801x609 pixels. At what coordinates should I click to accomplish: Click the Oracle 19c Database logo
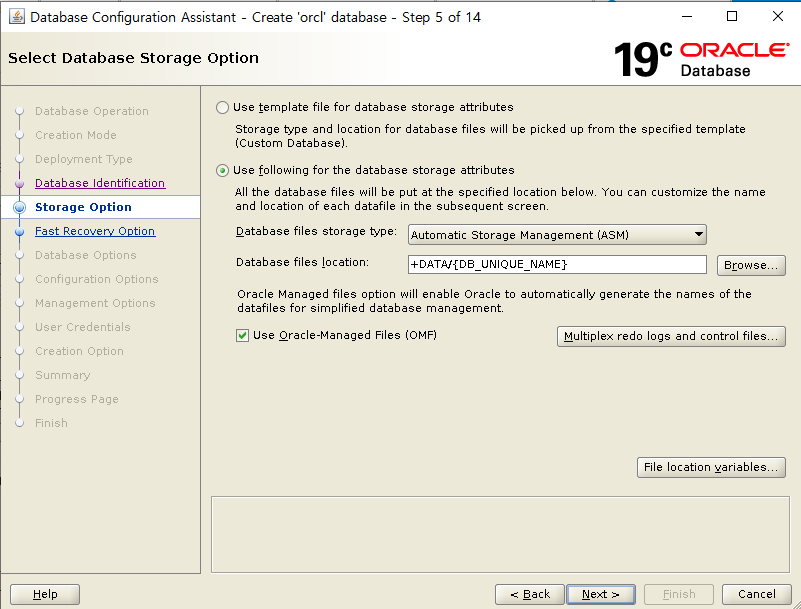pos(701,59)
